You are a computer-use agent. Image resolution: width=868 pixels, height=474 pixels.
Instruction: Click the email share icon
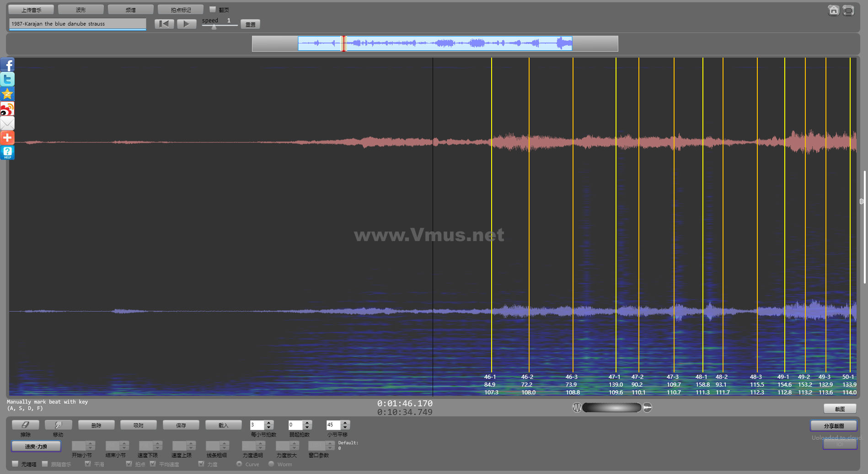[x=7, y=124]
